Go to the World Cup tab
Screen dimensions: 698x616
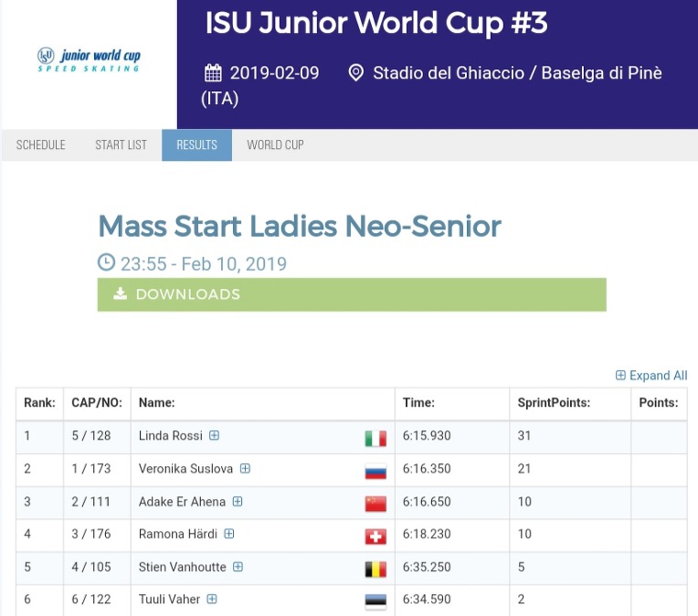click(275, 145)
